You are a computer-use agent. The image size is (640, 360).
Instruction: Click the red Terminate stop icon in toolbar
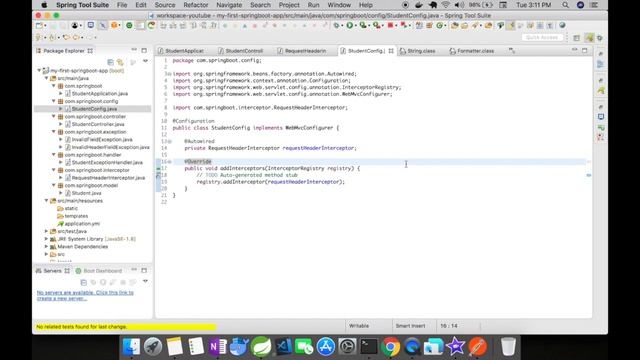[390, 25]
